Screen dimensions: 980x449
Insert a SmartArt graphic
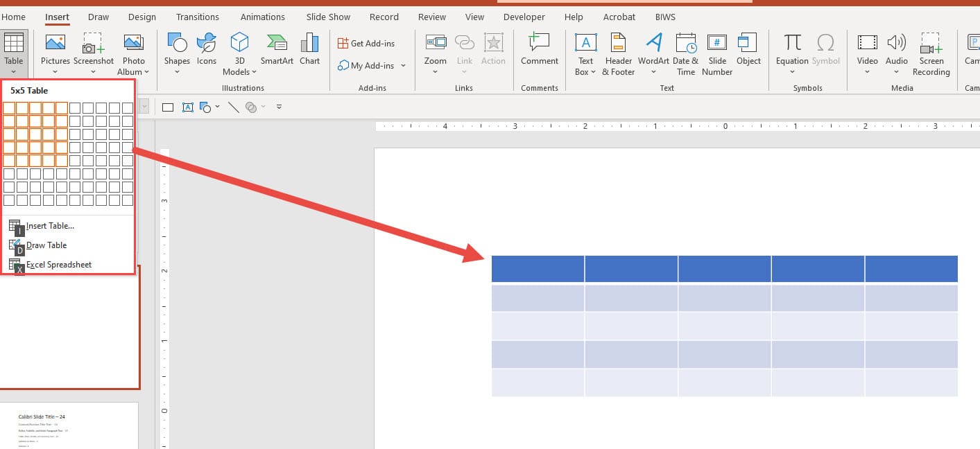[277, 50]
